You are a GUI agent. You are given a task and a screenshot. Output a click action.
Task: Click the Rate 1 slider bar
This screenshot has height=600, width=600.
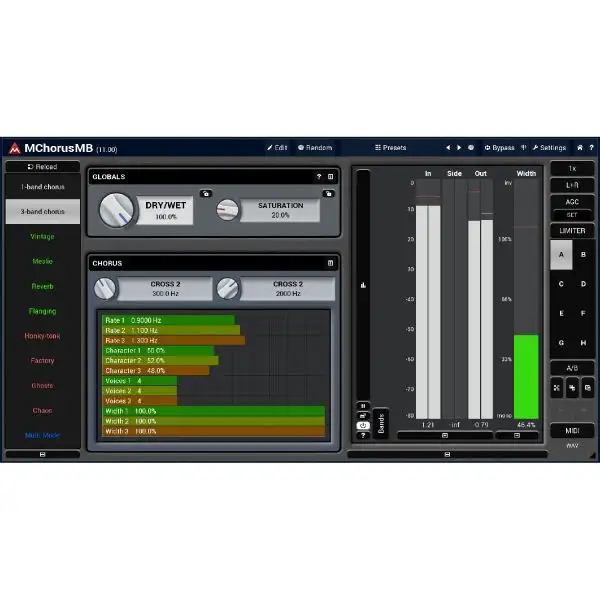pyautogui.click(x=170, y=320)
